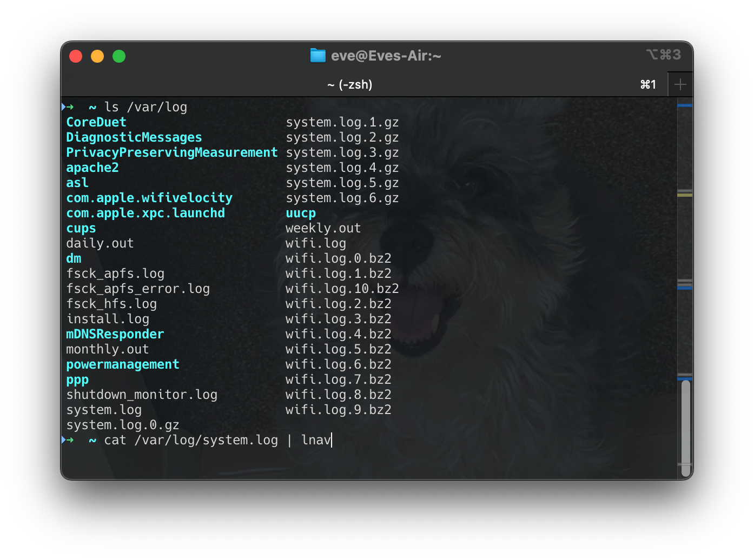Click the "cat /var/log/system.log | lnav" command text

click(216, 440)
